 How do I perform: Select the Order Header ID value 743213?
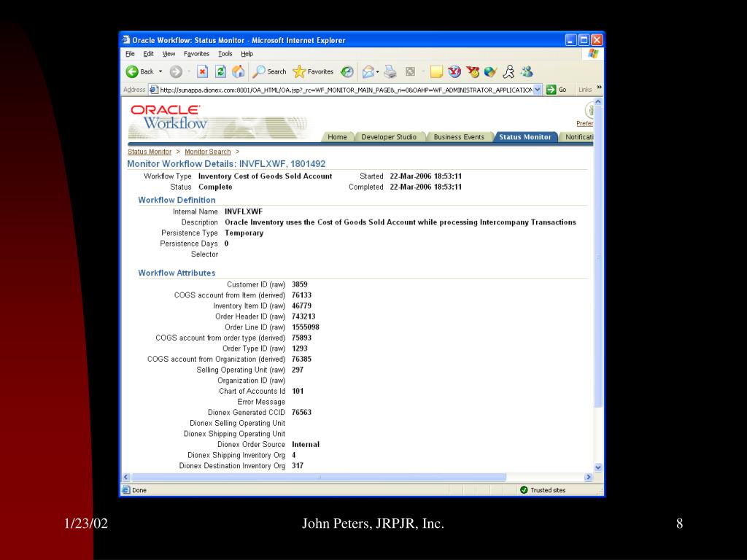[303, 316]
